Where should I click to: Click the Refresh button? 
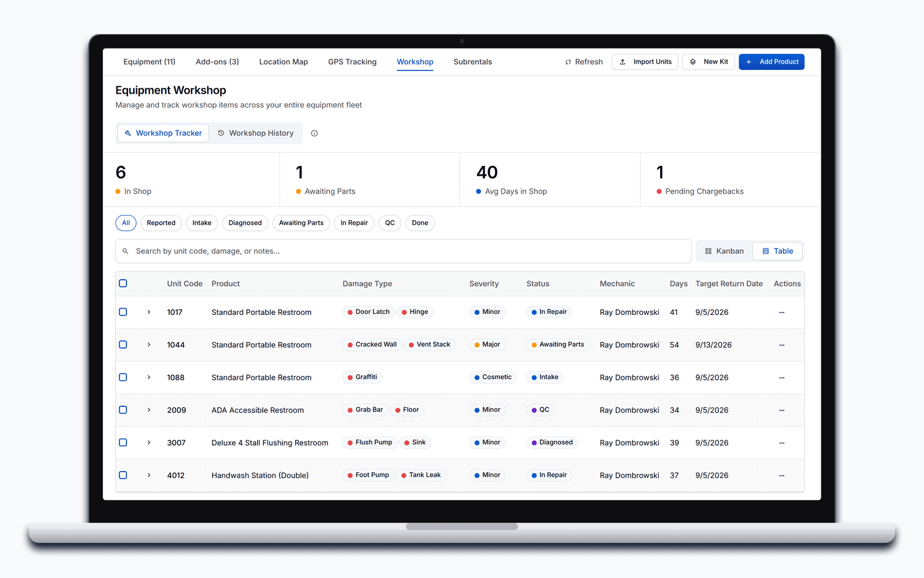(x=584, y=62)
